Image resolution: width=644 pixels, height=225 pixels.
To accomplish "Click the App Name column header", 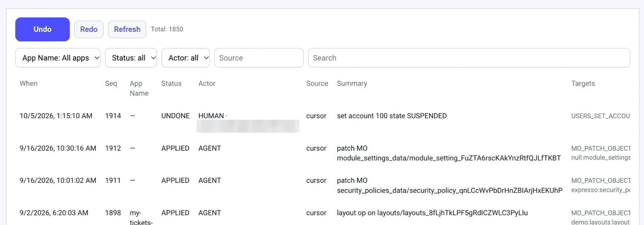I will [139, 88].
